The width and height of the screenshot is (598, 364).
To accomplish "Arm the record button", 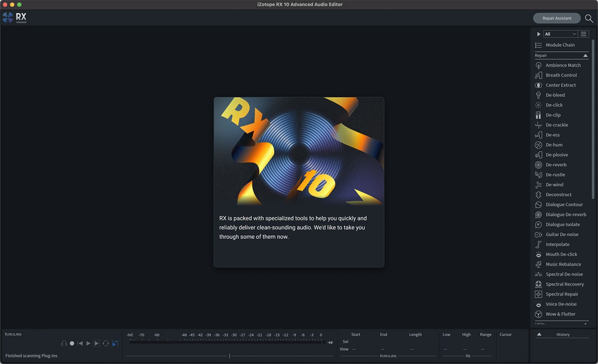I will [x=72, y=344].
